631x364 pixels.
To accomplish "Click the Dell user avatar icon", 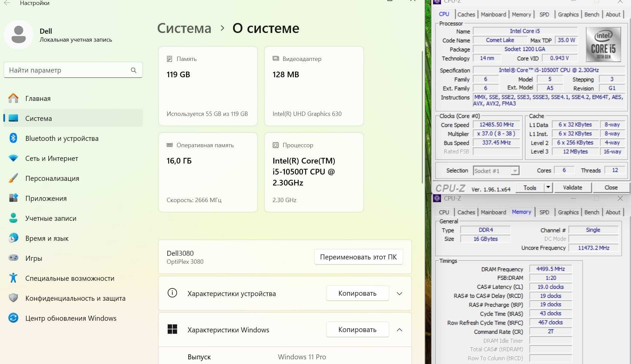I will tap(19, 35).
